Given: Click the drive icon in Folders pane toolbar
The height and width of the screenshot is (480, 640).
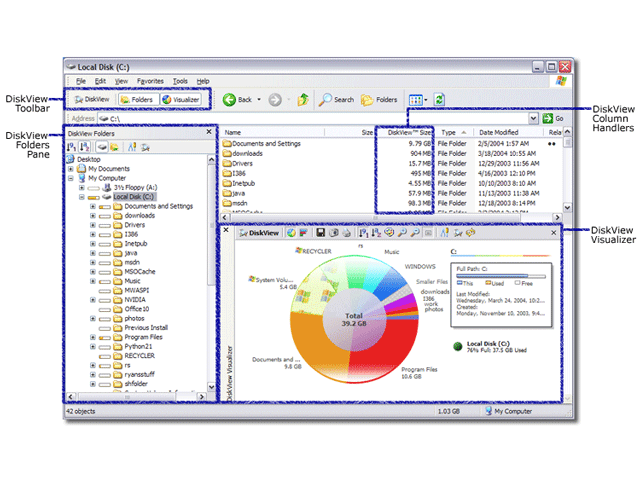Looking at the screenshot, I should click(x=102, y=147).
